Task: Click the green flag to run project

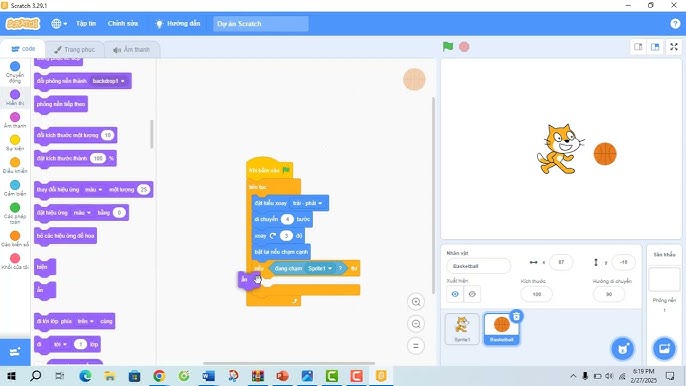Action: coord(448,46)
